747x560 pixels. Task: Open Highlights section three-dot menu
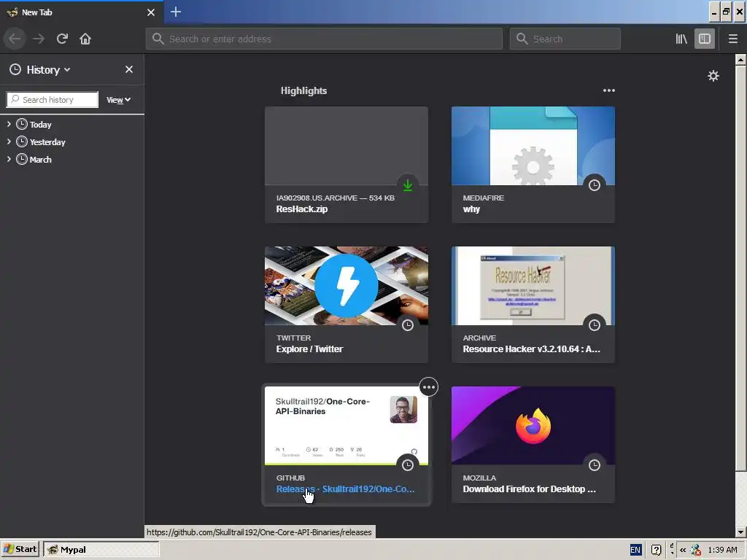[x=609, y=90]
